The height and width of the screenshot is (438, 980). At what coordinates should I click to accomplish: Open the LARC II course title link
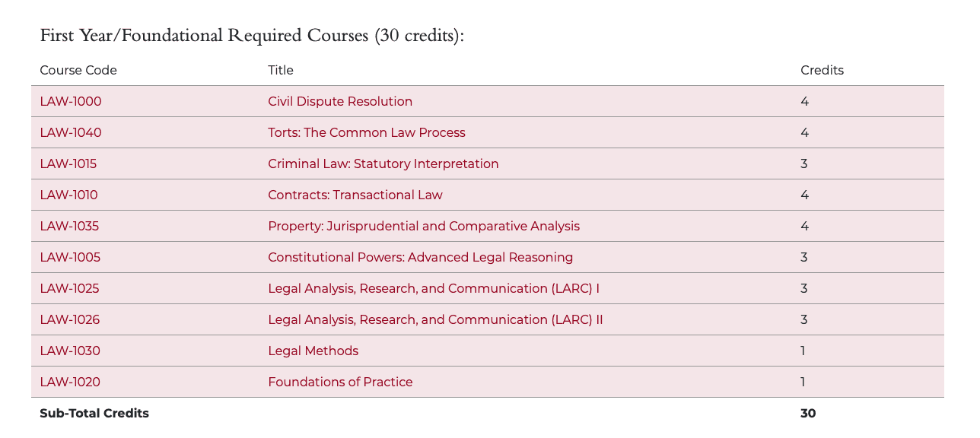click(x=435, y=320)
